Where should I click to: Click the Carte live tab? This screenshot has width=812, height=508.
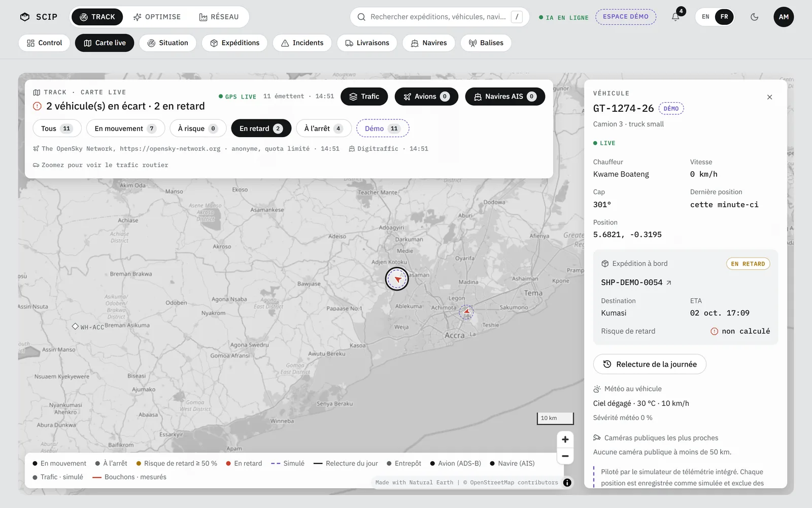tap(105, 43)
